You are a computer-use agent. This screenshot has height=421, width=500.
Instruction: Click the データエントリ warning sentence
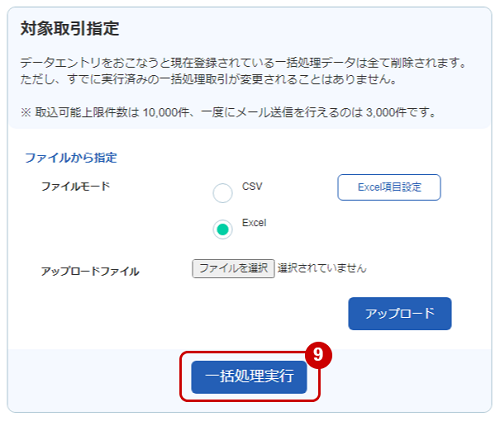pyautogui.click(x=243, y=63)
